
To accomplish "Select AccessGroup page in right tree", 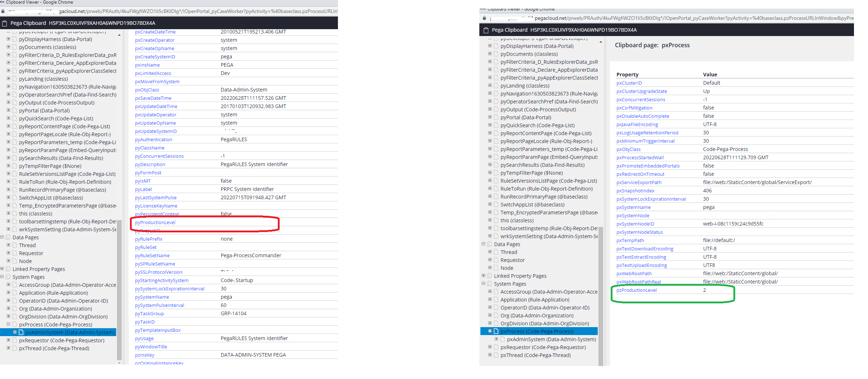I will pos(549,292).
